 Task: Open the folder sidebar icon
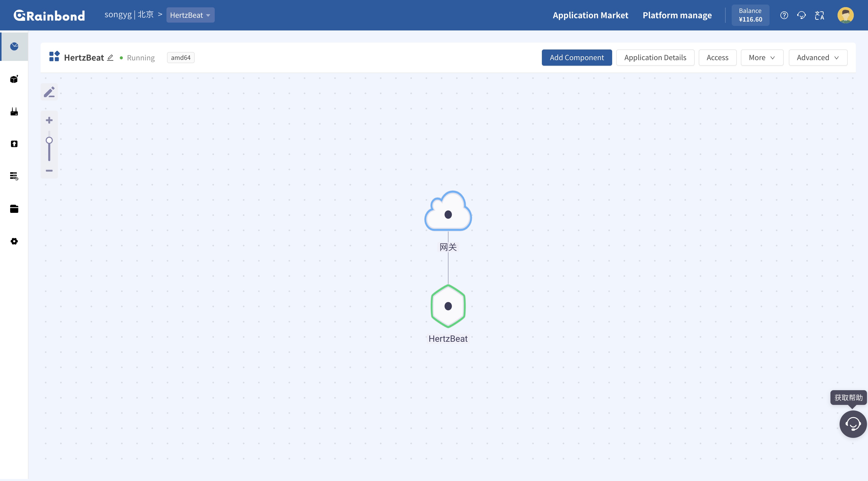14,209
